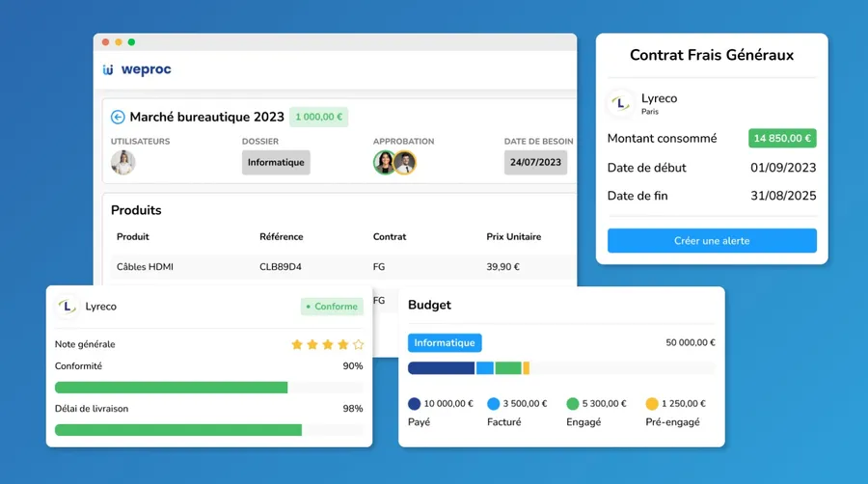
Task: Click the Créer une alerte button
Action: coord(712,241)
